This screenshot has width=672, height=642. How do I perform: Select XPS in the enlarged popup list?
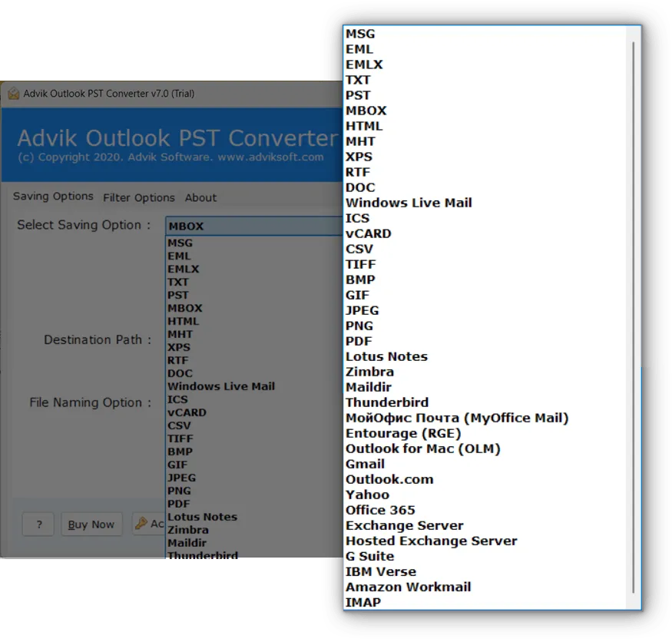pyautogui.click(x=359, y=157)
